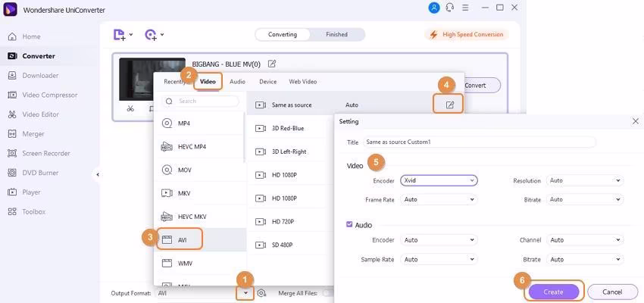The height and width of the screenshot is (303, 644).
Task: Open the DVD Burner tool
Action: [33, 173]
